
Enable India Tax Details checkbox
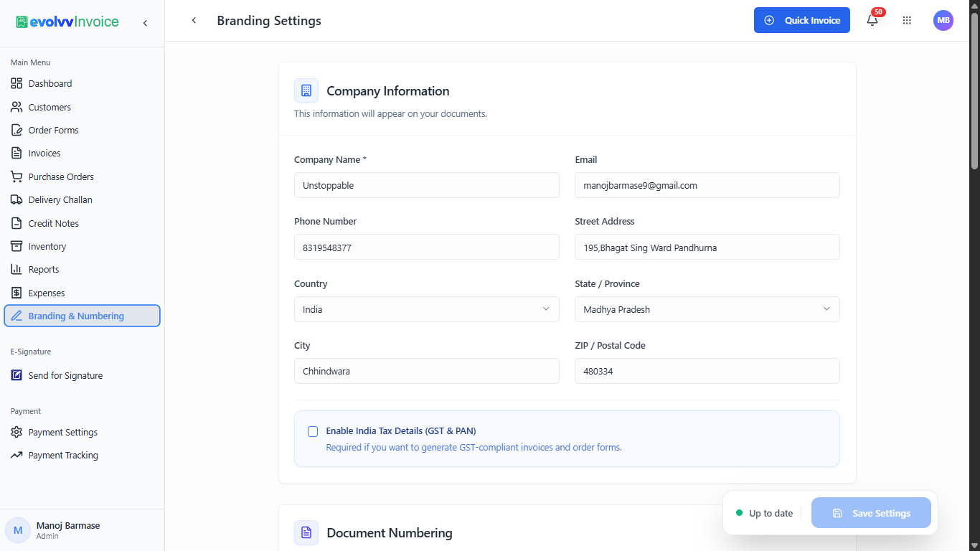(x=313, y=431)
